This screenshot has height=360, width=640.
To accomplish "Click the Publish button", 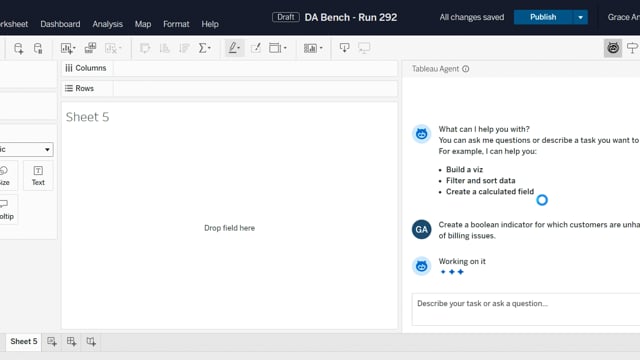I will (x=543, y=17).
